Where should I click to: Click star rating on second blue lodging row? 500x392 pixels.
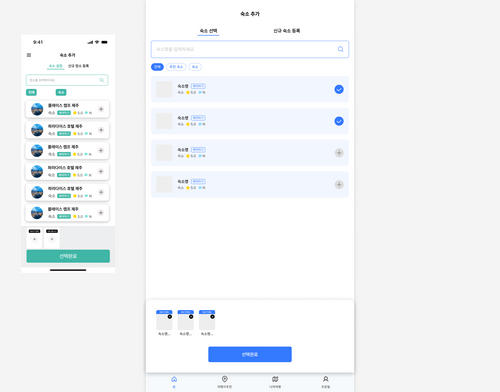pos(191,124)
